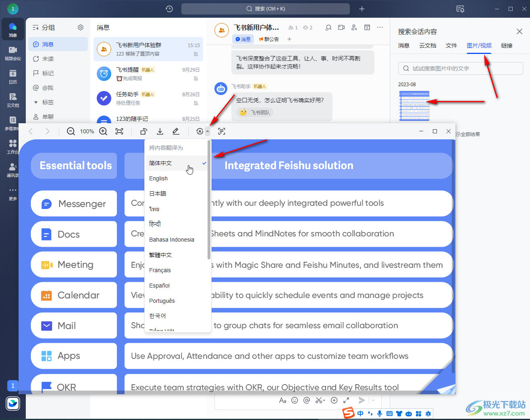The height and width of the screenshot is (420, 530).
Task: Click language menu scrollbar
Action: point(209,199)
